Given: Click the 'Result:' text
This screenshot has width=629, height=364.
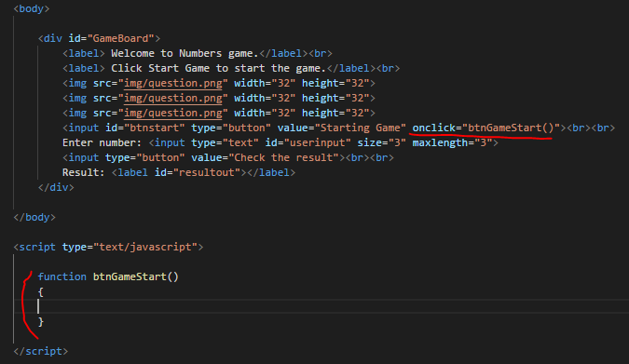Looking at the screenshot, I should pyautogui.click(x=84, y=172).
